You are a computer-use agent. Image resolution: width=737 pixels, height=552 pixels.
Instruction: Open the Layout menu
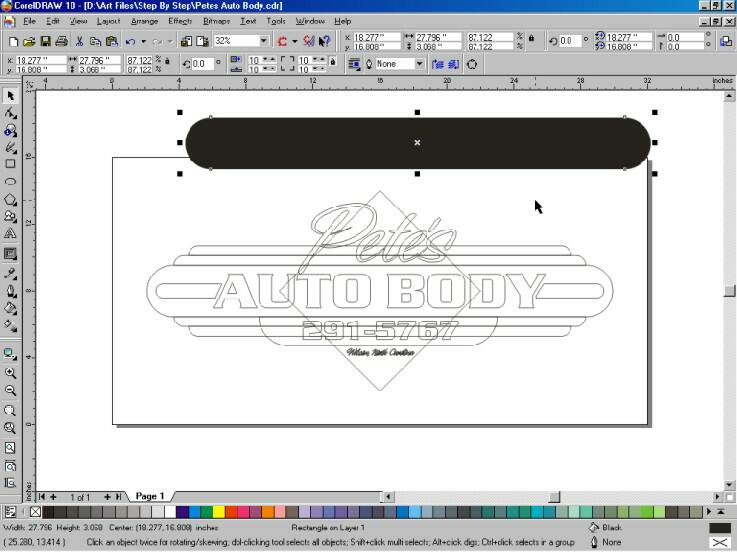[109, 21]
